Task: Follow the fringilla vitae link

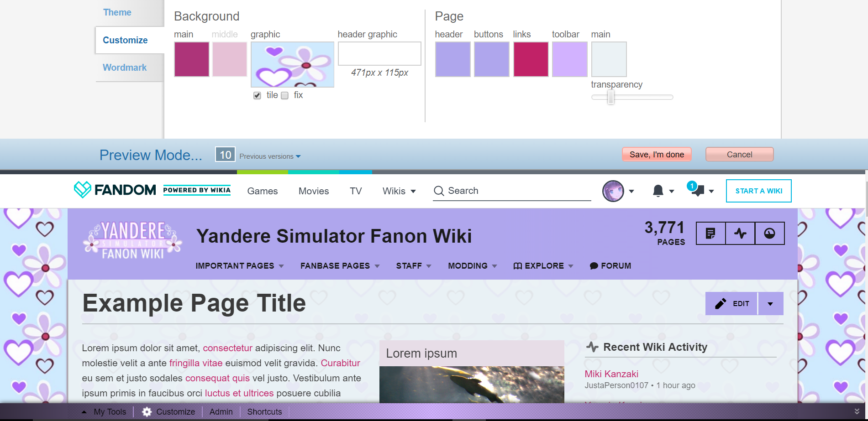Action: click(x=196, y=363)
